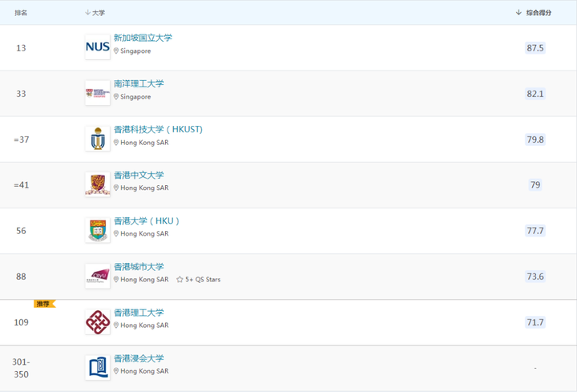Click Hong Kong SAR under 香港理工大学

(144, 325)
